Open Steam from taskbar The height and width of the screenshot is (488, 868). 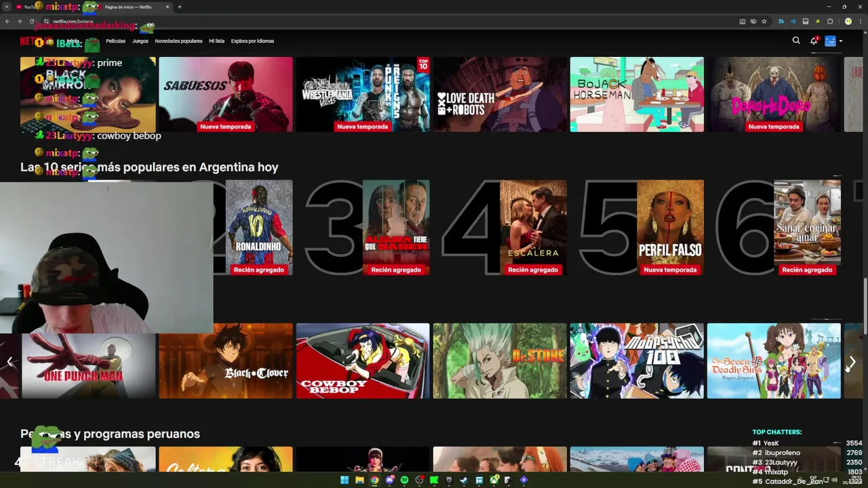[464, 480]
